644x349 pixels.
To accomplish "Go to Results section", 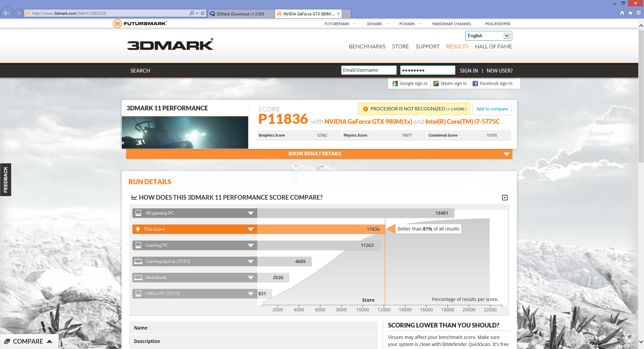I will [x=457, y=47].
